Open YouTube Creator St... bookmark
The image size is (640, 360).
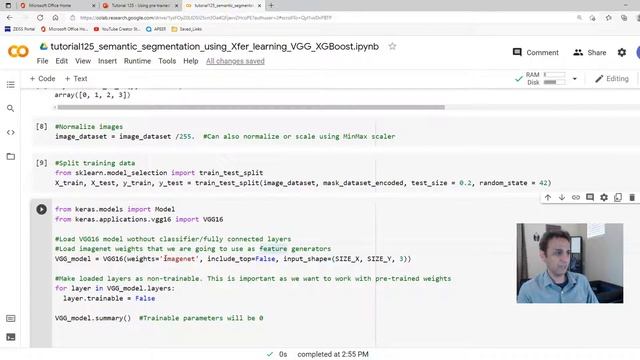pos(117,29)
